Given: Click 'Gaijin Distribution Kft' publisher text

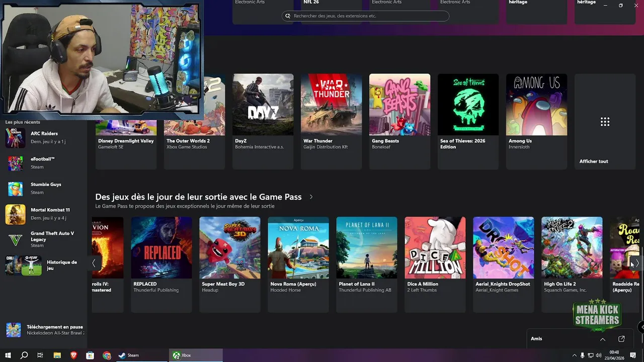Looking at the screenshot, I should click(326, 147).
